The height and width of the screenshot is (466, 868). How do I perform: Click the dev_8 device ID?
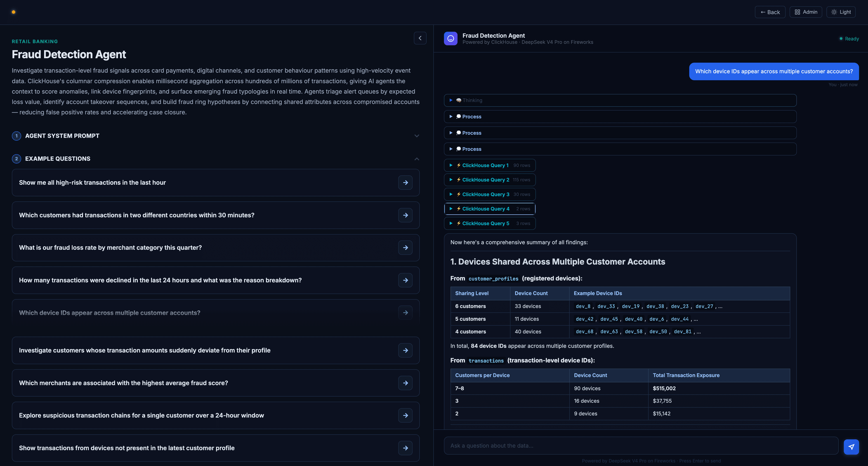coord(583,306)
